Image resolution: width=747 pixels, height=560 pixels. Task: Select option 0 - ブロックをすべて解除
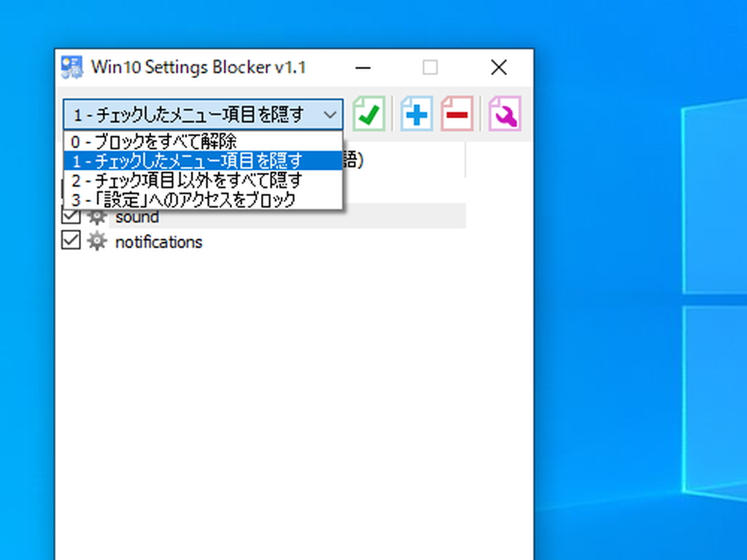point(203,141)
